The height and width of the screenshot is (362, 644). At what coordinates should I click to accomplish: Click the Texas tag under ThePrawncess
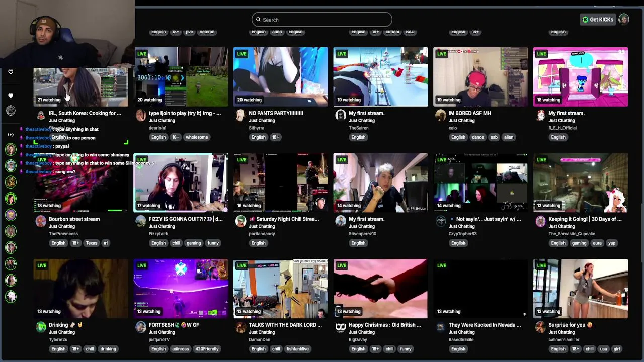(x=91, y=243)
